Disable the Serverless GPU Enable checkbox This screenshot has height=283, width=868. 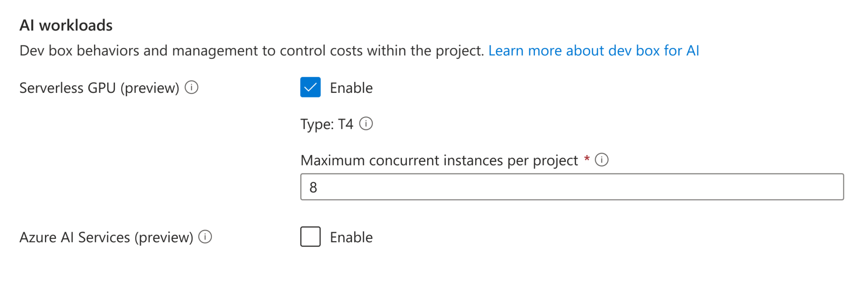(310, 88)
